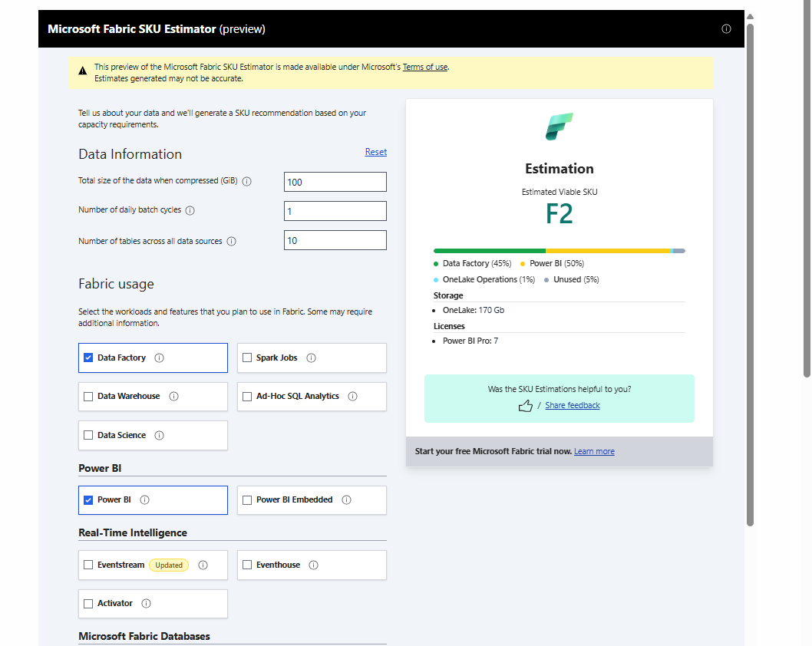The image size is (812, 646).
Task: Click the info icon beside Eventhouse
Action: (313, 565)
